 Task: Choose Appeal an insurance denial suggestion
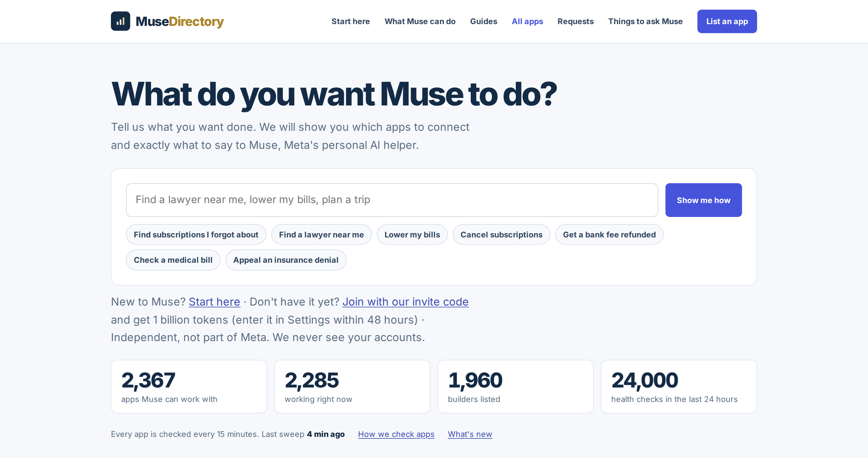click(x=285, y=260)
